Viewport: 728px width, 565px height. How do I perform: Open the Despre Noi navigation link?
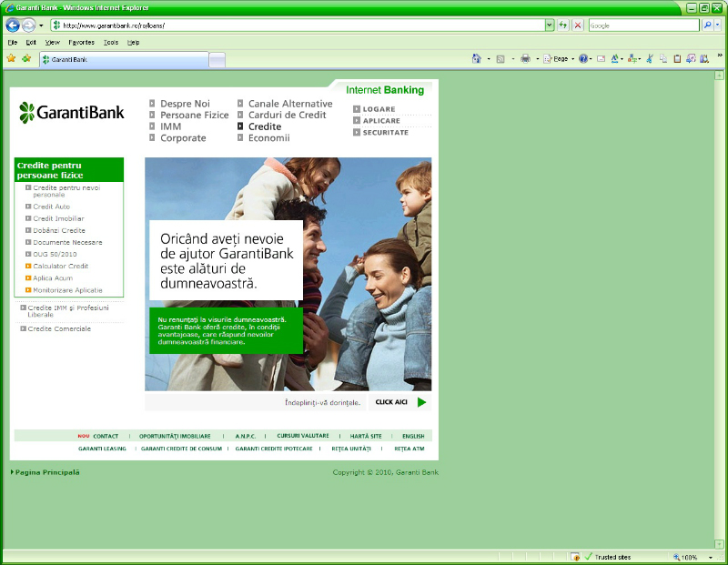(x=185, y=104)
